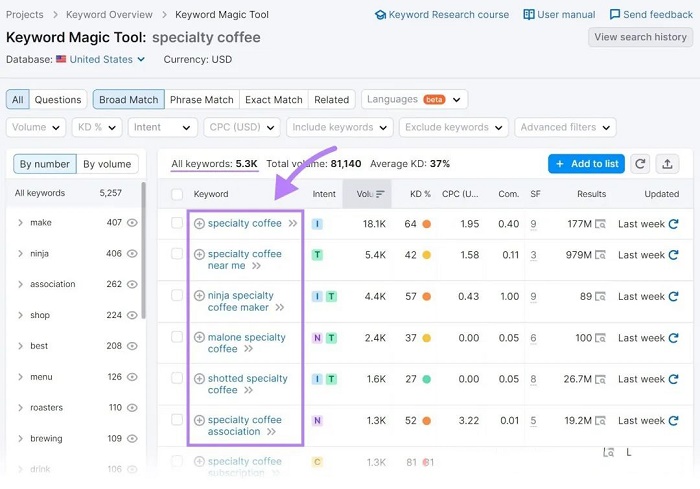Refresh malone specialty coffee row data
The width and height of the screenshot is (700, 489).
pyautogui.click(x=673, y=338)
